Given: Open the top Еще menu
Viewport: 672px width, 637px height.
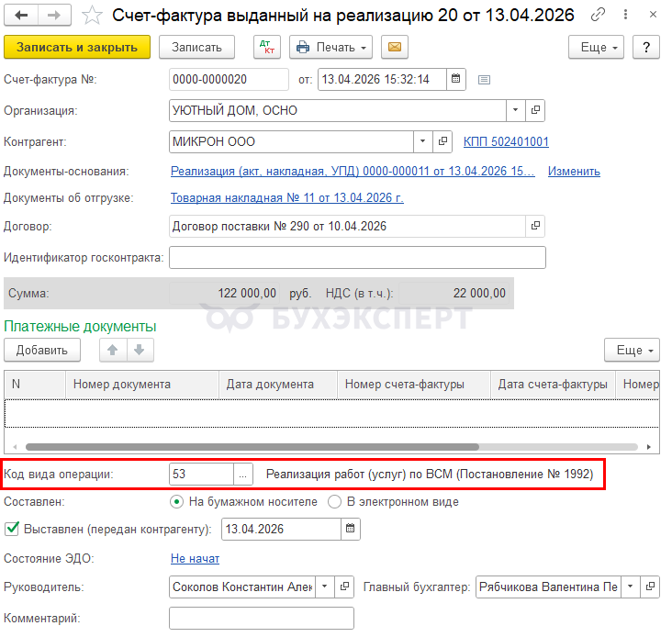Looking at the screenshot, I should [x=597, y=47].
